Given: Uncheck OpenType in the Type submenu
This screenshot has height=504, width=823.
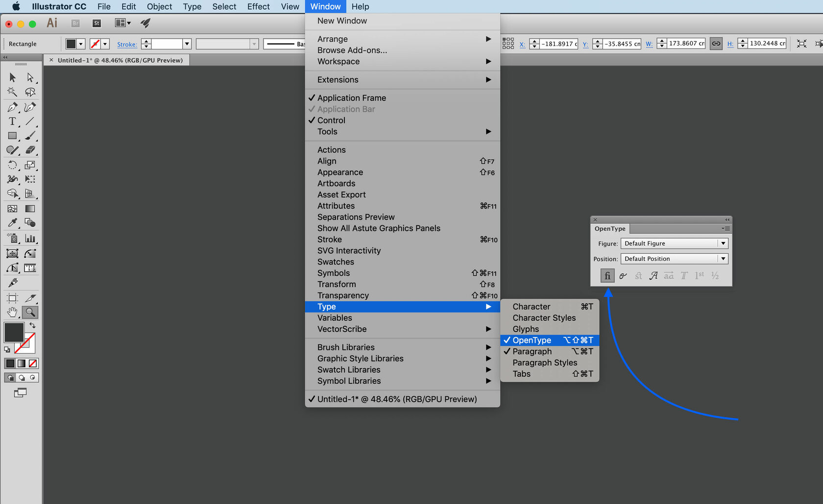Looking at the screenshot, I should tap(550, 340).
